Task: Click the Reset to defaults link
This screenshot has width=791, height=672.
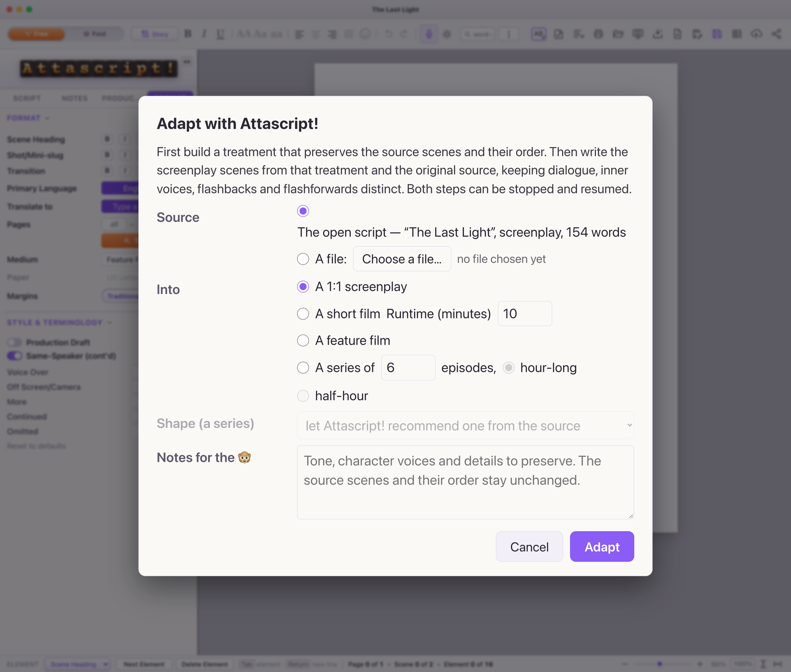Action: click(x=37, y=446)
